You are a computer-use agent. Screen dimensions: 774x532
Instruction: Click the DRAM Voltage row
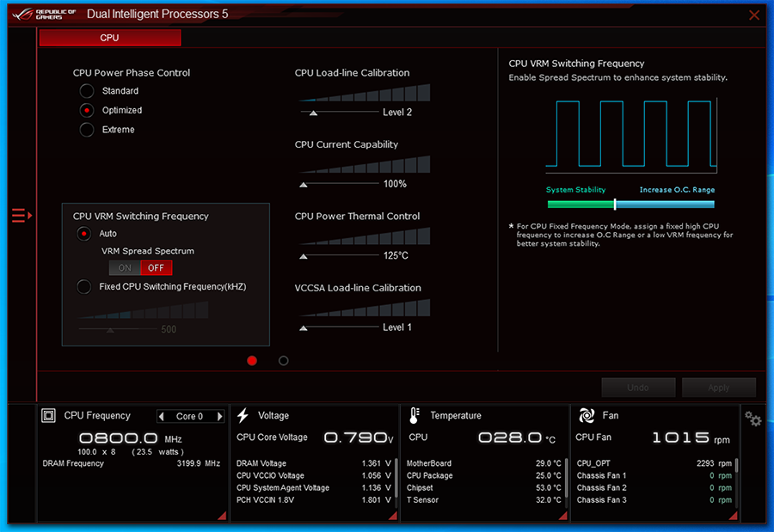coord(314,463)
